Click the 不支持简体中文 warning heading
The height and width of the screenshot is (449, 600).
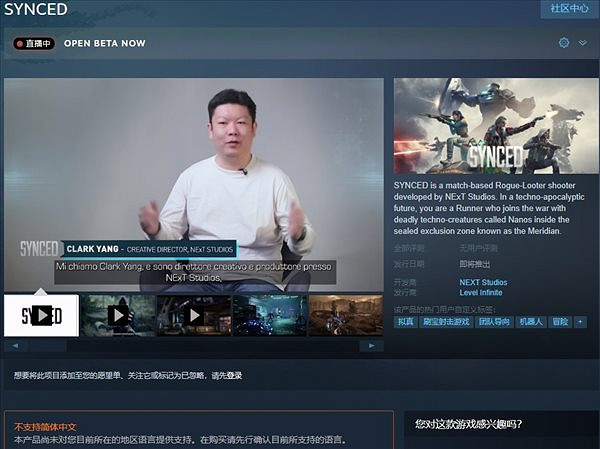(x=45, y=426)
